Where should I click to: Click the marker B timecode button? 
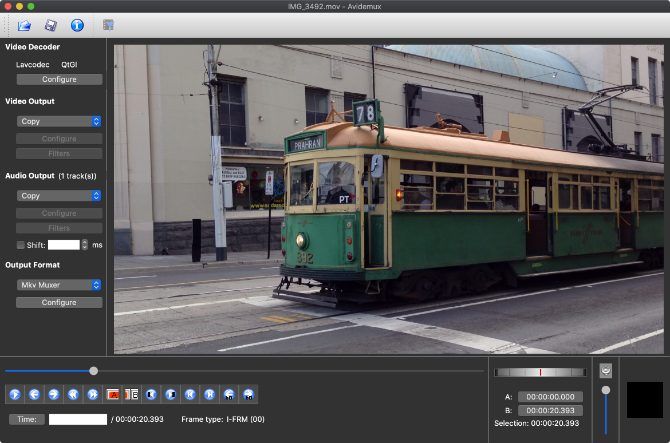tap(549, 410)
